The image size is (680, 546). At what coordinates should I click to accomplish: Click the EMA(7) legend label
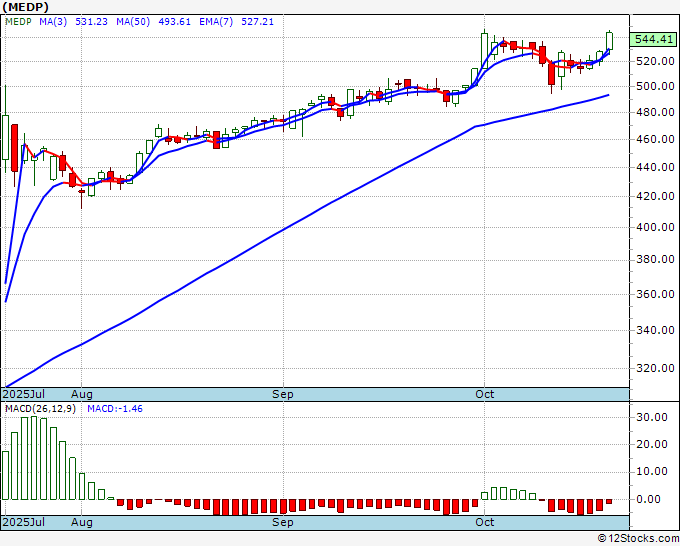pos(216,21)
